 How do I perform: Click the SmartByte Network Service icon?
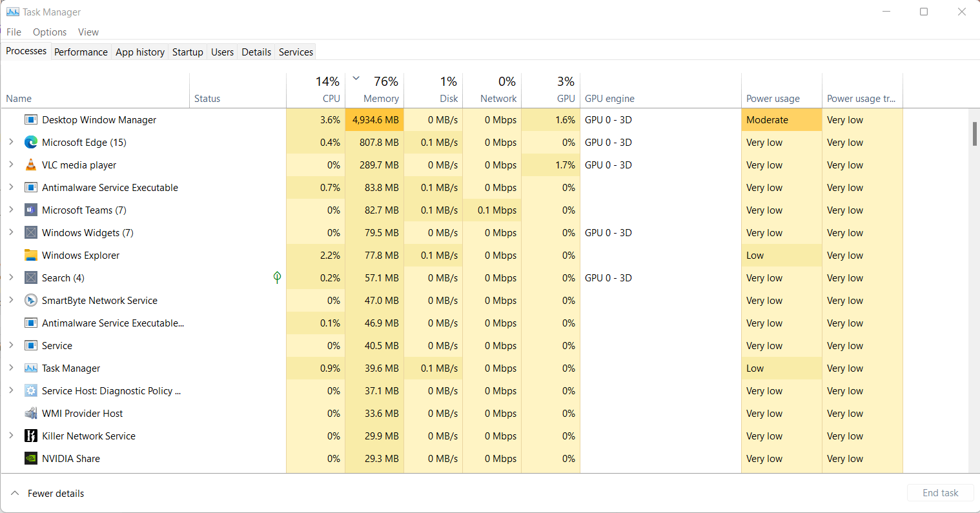(30, 301)
